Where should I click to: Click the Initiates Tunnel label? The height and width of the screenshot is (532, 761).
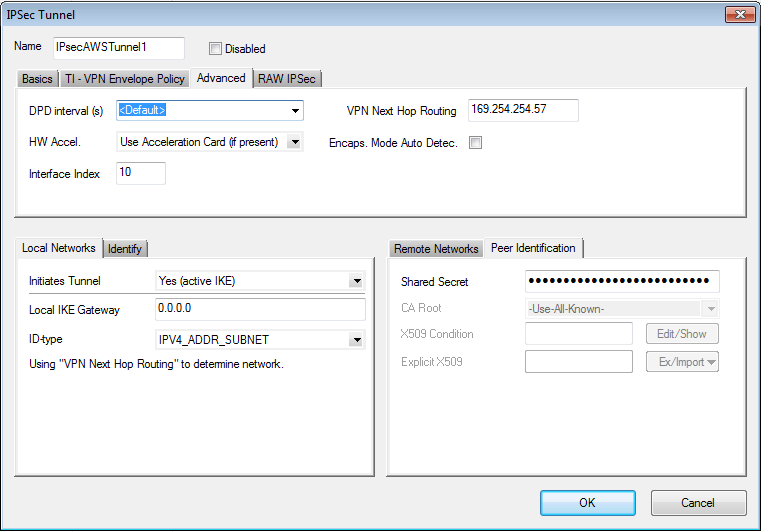[x=65, y=281]
